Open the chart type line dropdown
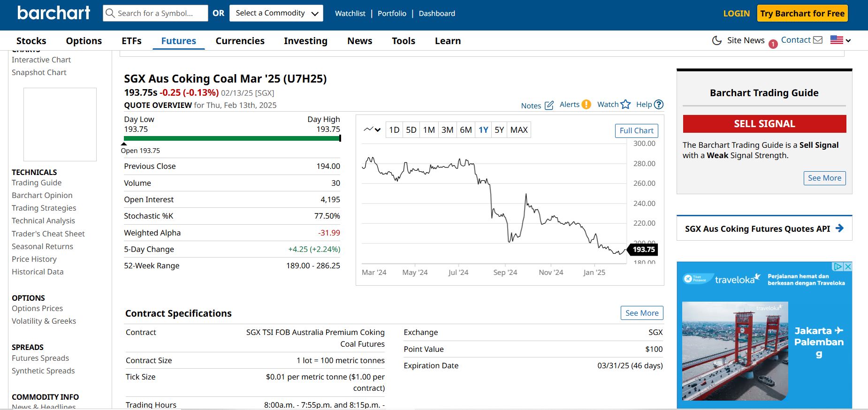 click(x=372, y=129)
